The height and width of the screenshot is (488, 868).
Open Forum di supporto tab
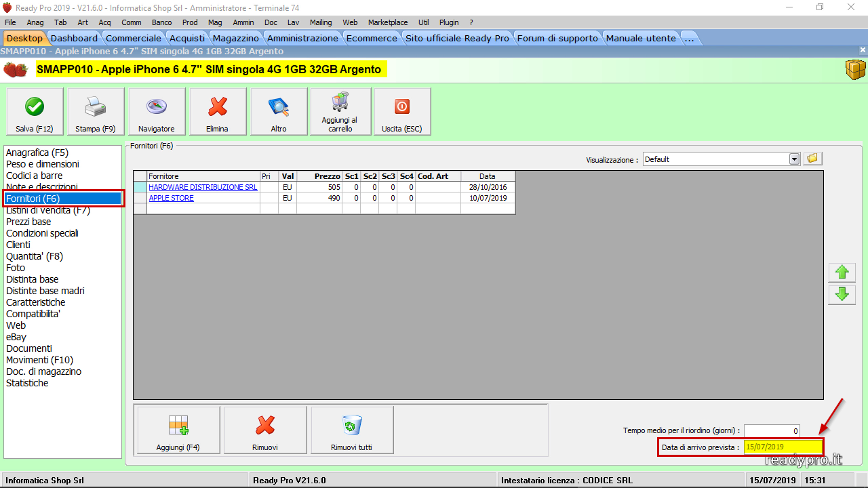pos(557,38)
